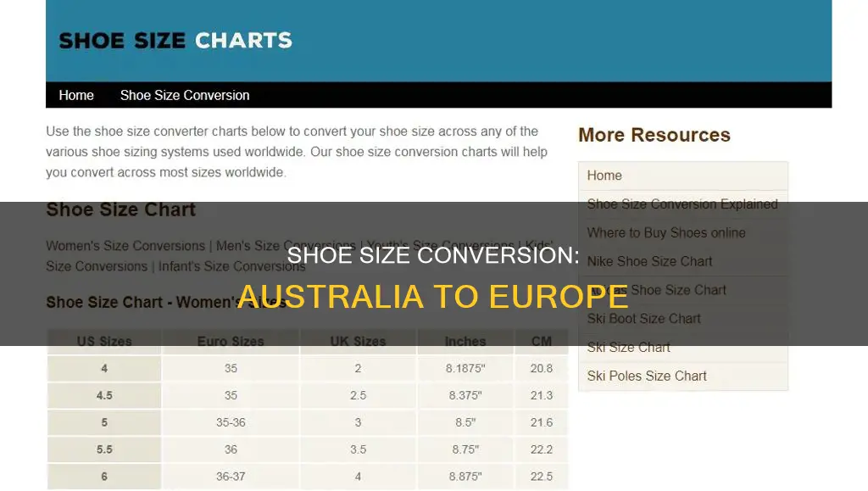Image resolution: width=868 pixels, height=491 pixels.
Task: Select the 8.1875" inches cell
Action: pyautogui.click(x=465, y=368)
